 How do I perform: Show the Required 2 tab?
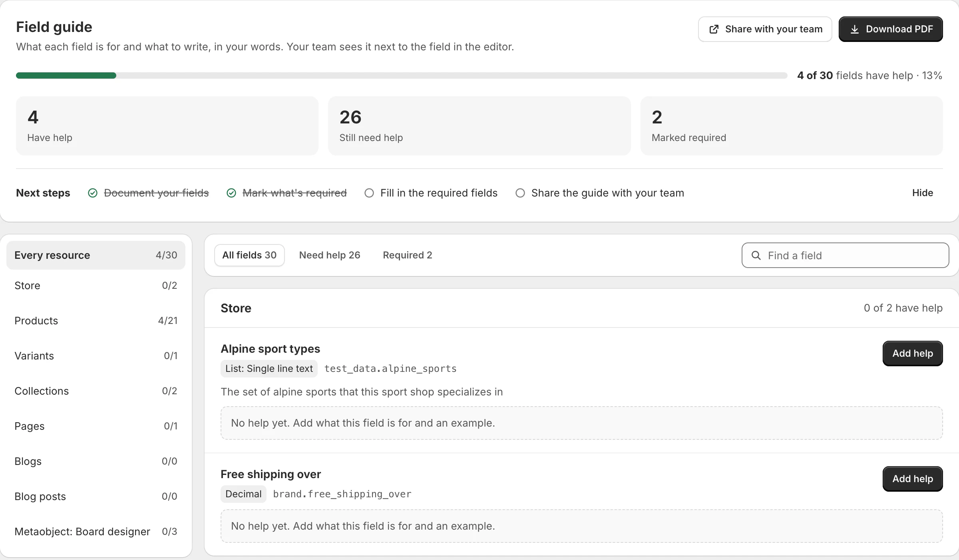tap(408, 255)
